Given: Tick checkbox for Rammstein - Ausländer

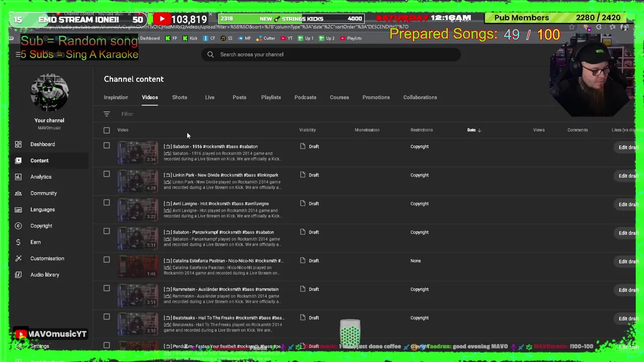Looking at the screenshot, I should tap(107, 289).
